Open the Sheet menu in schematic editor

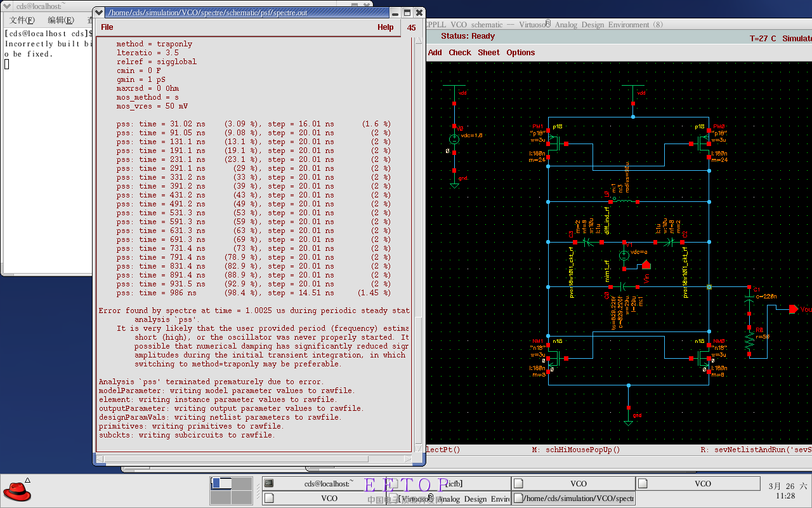point(488,53)
